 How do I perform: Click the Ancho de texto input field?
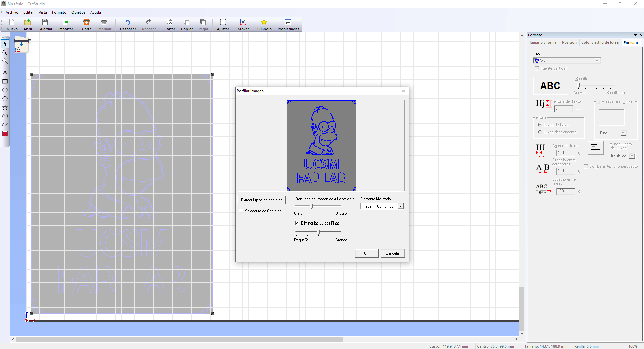click(566, 153)
